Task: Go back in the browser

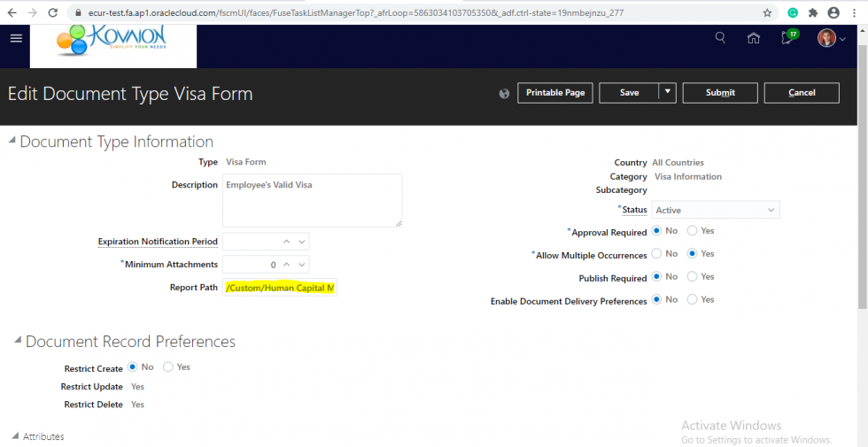Action: pos(12,12)
